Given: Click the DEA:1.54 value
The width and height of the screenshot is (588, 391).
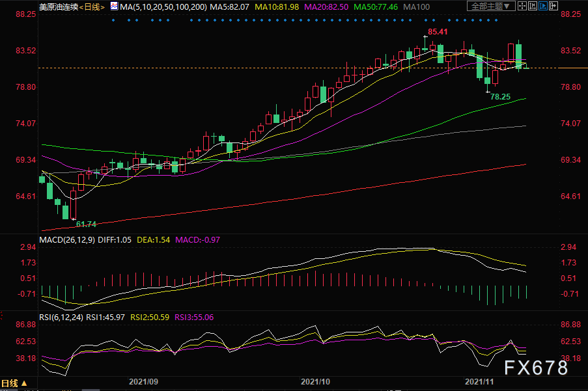Looking at the screenshot, I should (154, 239).
